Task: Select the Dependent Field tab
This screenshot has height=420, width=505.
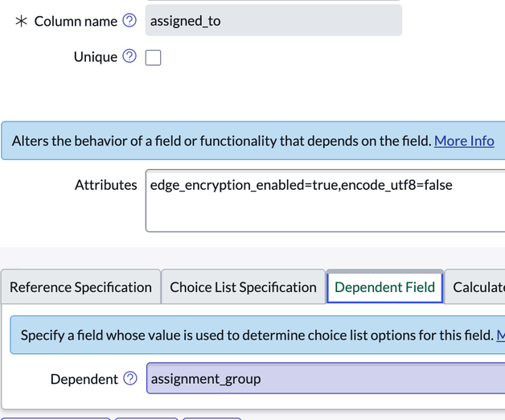Action: tap(384, 287)
